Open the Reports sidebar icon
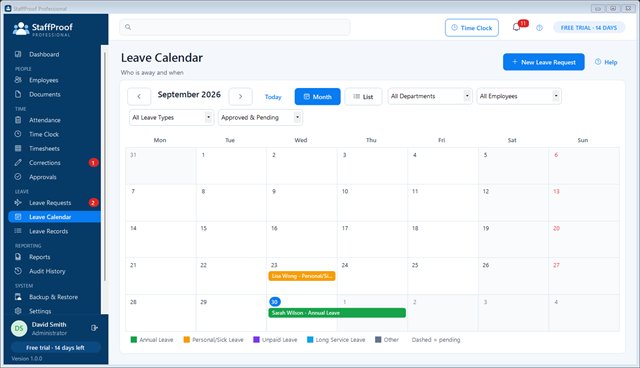 (18, 257)
